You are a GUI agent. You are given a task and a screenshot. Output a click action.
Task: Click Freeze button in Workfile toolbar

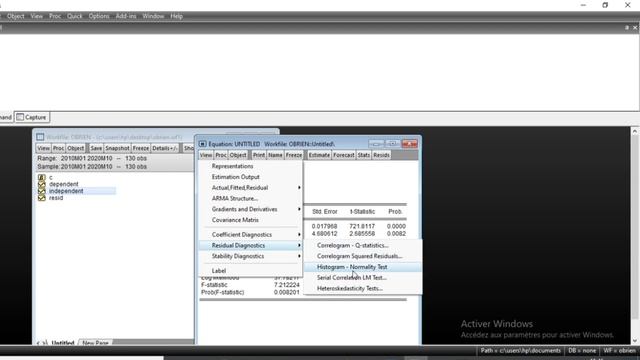(141, 148)
